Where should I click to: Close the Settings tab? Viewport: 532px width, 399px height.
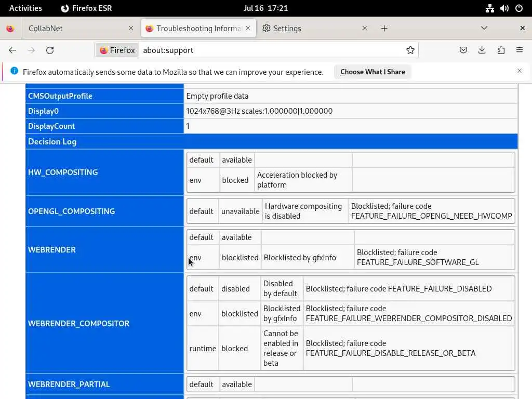tap(365, 29)
